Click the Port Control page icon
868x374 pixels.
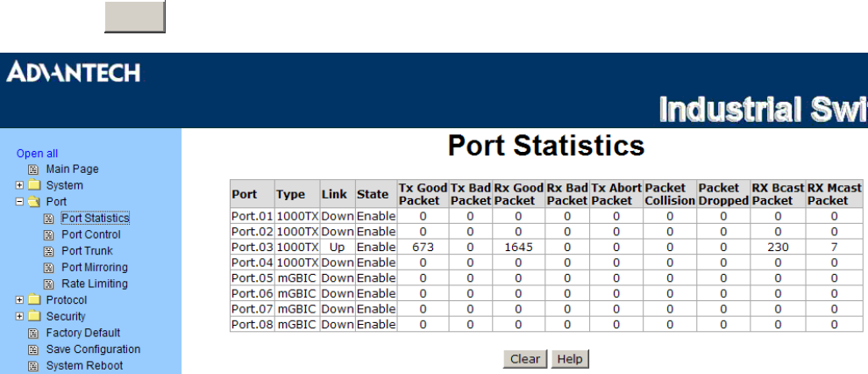point(49,235)
